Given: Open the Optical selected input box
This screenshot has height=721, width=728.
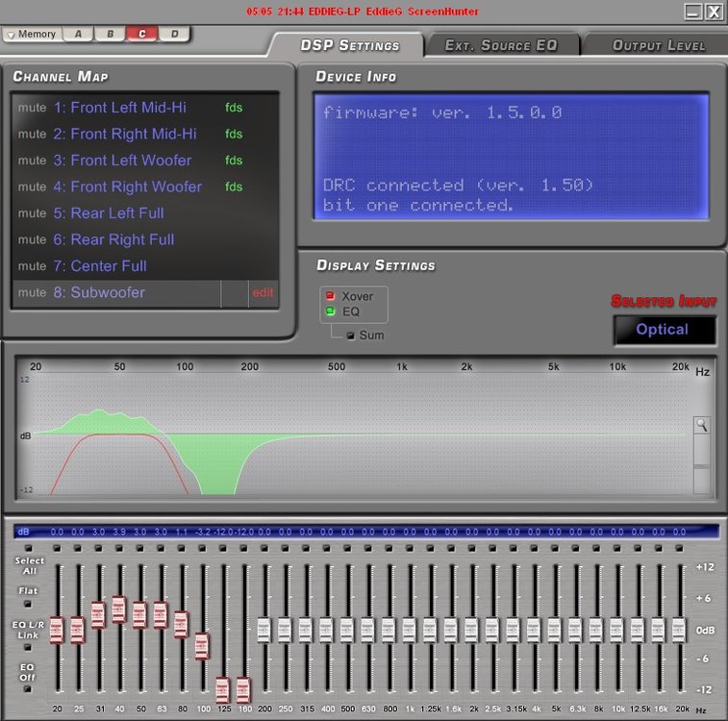Looking at the screenshot, I should click(x=665, y=330).
